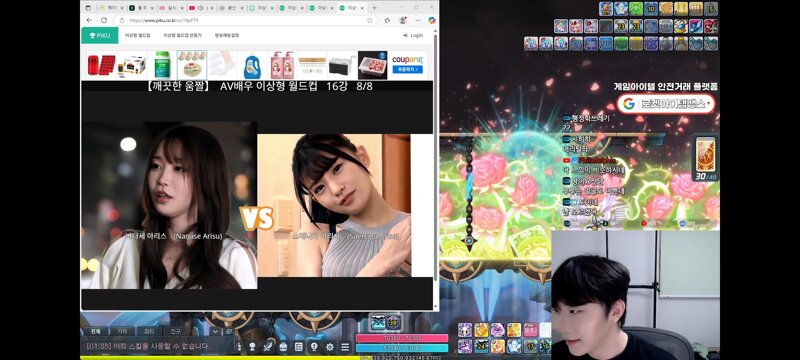Open the browser's three-dot settings menu
Screen dimensions: 800x360
click(417, 20)
